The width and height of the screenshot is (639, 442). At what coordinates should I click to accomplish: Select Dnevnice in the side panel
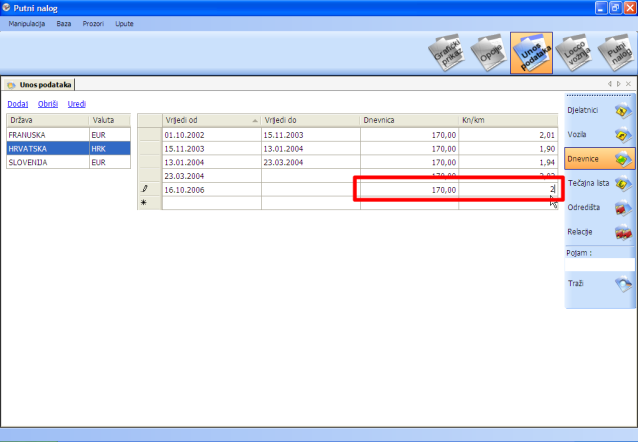pos(599,159)
